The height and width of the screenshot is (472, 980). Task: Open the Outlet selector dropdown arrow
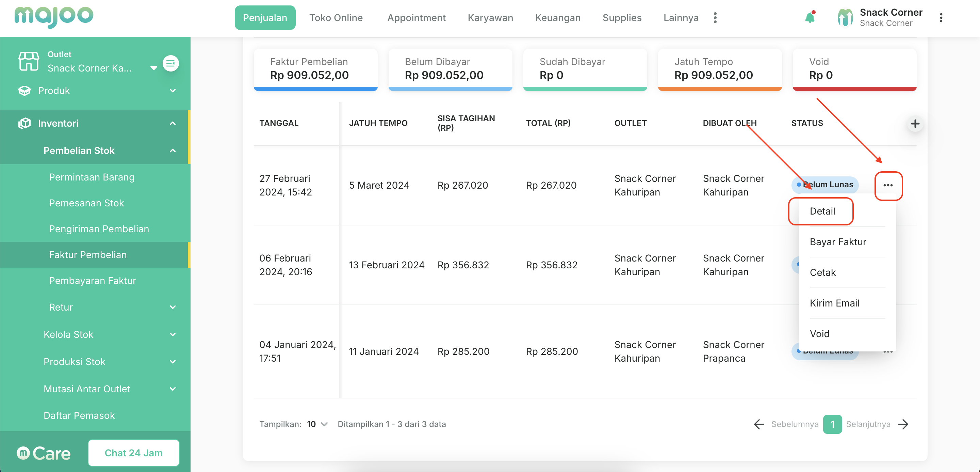point(153,68)
